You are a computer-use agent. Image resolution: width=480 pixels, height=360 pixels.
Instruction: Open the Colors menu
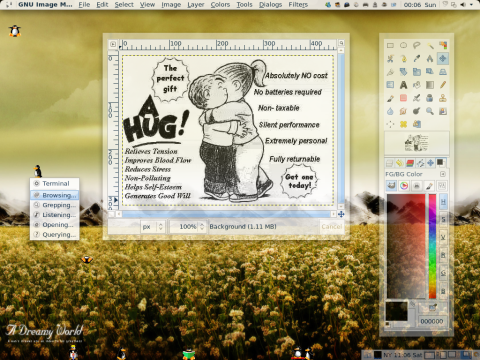coord(220,5)
